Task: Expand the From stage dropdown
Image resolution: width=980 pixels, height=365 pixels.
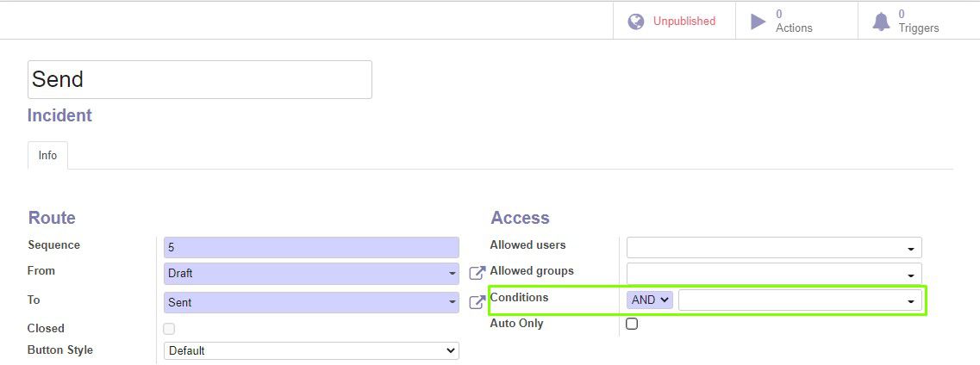Action: (x=311, y=273)
